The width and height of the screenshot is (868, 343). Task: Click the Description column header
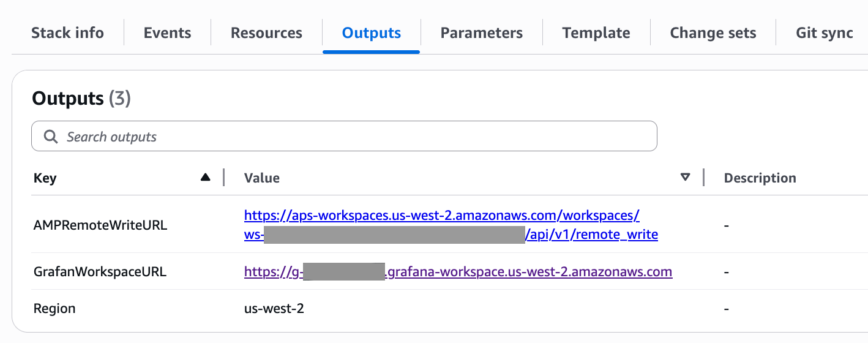point(760,178)
